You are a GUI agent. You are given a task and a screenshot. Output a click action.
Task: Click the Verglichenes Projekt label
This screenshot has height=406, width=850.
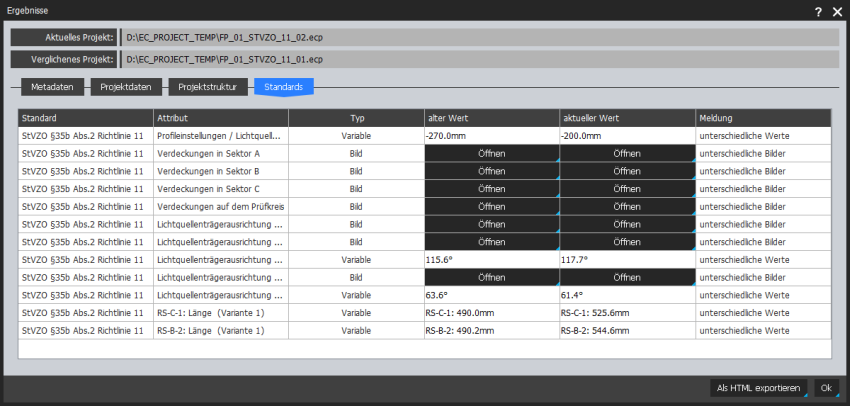click(64, 59)
